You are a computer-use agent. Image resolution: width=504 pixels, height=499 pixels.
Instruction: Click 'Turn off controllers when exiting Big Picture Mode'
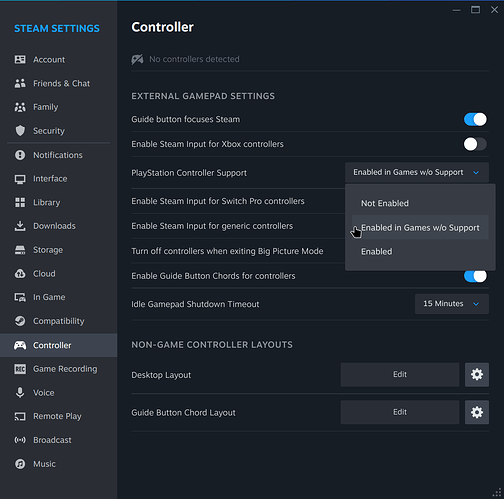(x=227, y=251)
